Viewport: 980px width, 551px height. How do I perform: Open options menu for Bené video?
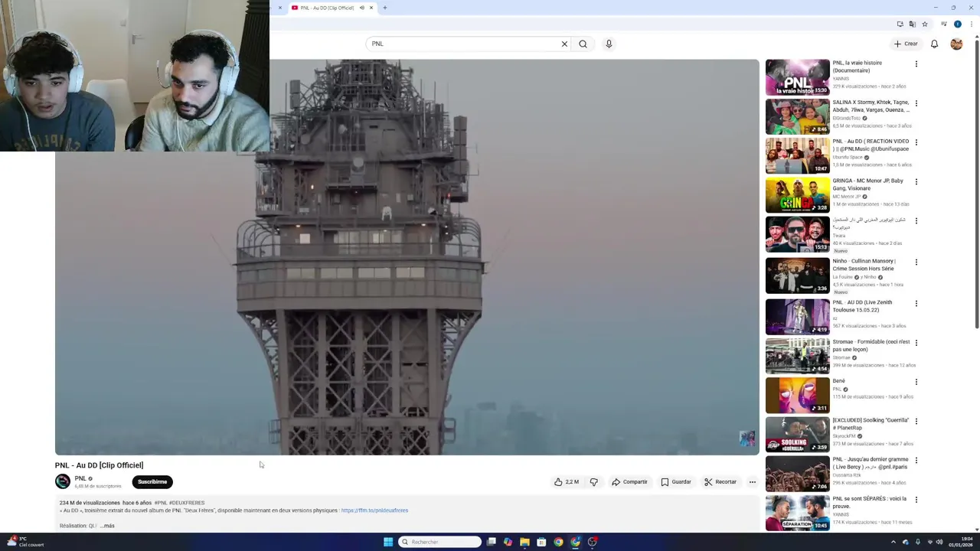click(x=916, y=382)
